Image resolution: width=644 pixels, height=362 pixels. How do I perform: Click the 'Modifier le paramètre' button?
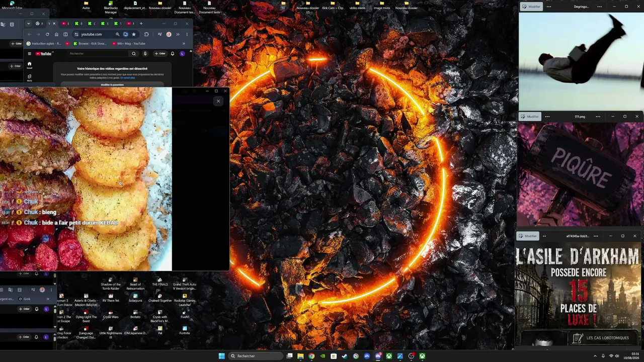tap(112, 84)
